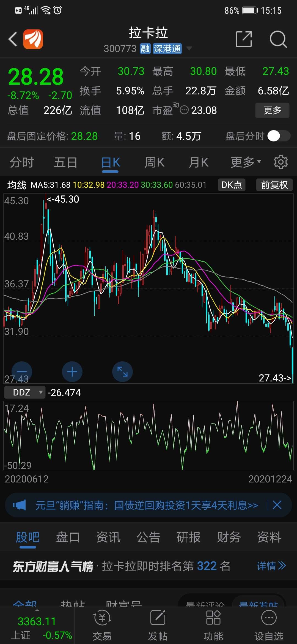Tap the 总值 226亿 value

(x=58, y=110)
